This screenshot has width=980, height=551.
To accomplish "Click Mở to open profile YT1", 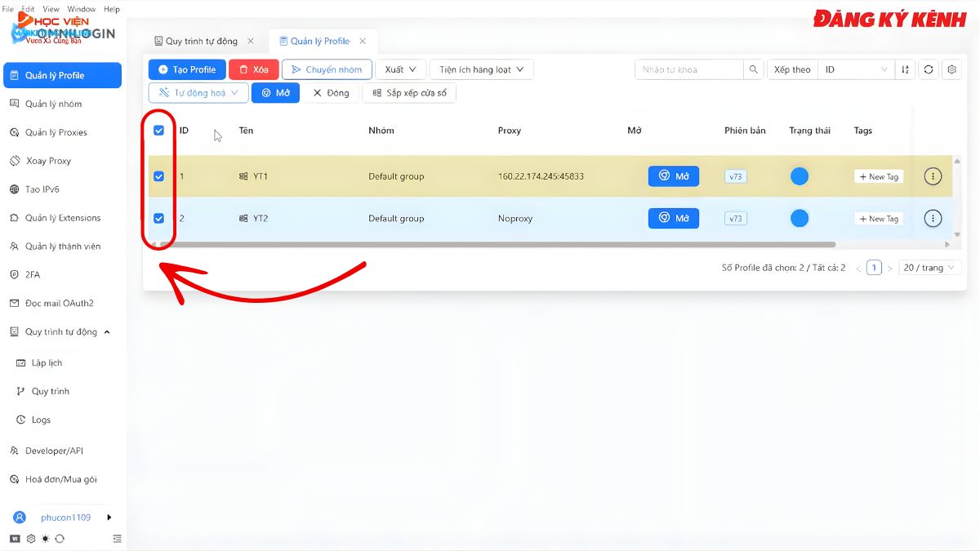I will point(673,176).
